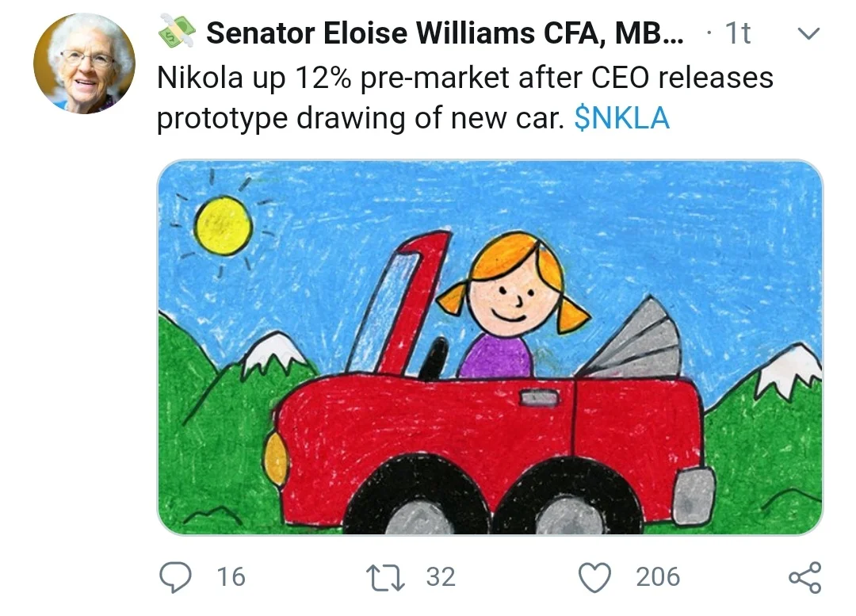Open the crayon car drawing image
This screenshot has height=616, width=856.
[x=490, y=347]
